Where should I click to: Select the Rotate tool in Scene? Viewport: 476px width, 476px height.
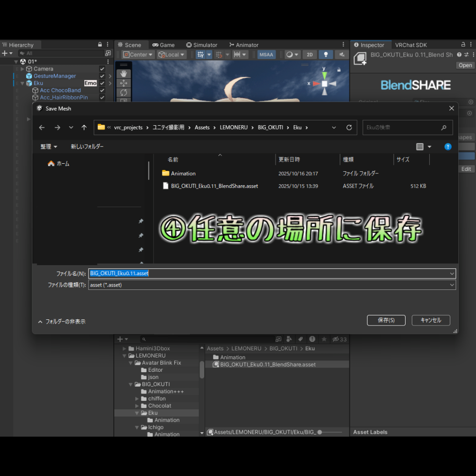[123, 93]
